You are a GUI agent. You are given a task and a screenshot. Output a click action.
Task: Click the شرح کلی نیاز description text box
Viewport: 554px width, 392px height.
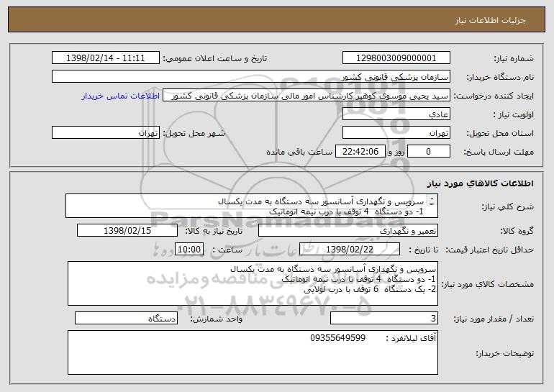(x=252, y=206)
